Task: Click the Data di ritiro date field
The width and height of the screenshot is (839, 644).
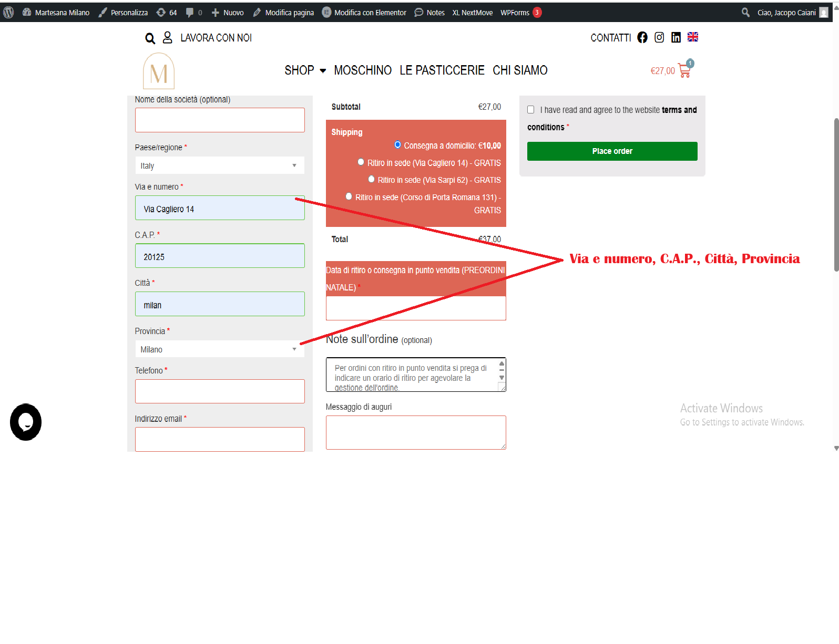Action: [416, 308]
